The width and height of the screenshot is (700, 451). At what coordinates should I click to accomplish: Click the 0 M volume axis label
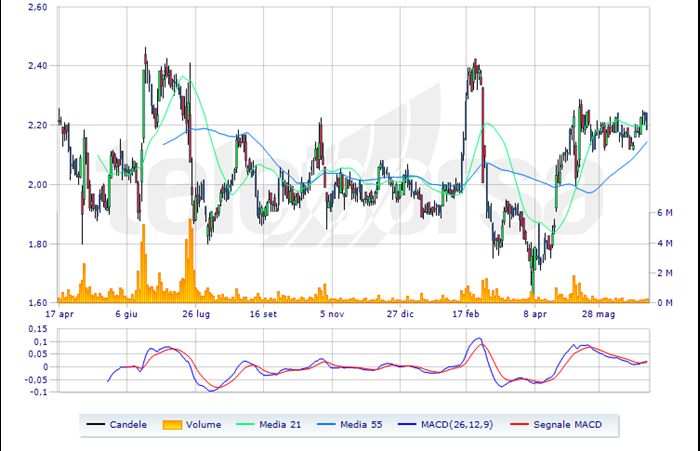(x=665, y=303)
